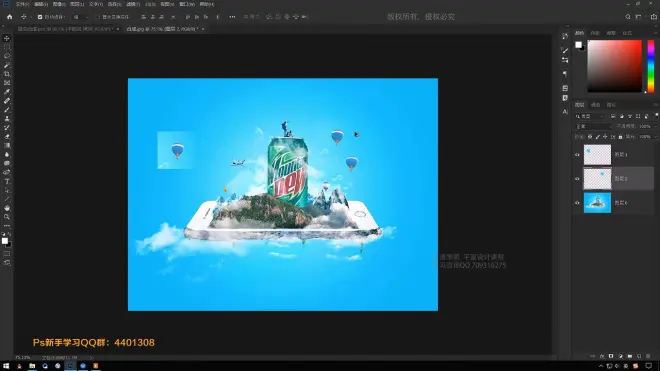Select the Pen tool
The height and width of the screenshot is (371, 660).
(7, 172)
